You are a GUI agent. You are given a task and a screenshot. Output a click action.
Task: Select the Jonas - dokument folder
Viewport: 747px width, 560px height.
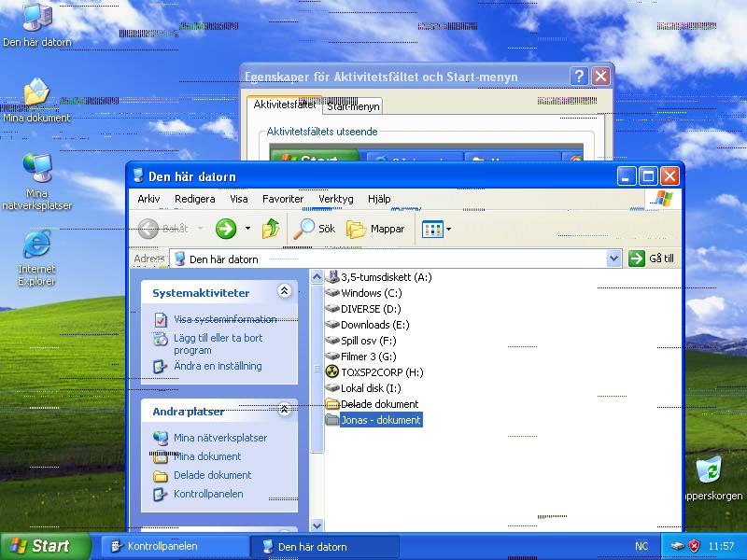[x=373, y=420]
